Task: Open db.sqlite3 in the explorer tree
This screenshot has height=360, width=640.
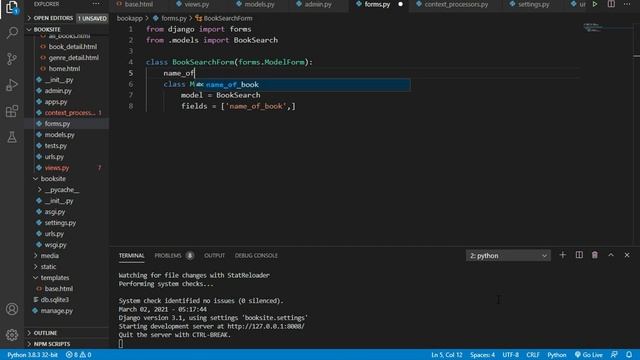Action: pyautogui.click(x=55, y=300)
